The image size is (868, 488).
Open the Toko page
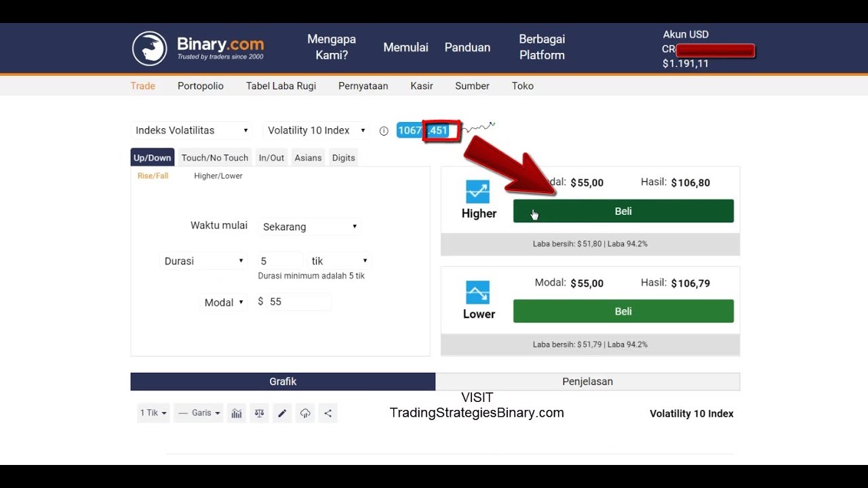pyautogui.click(x=523, y=86)
